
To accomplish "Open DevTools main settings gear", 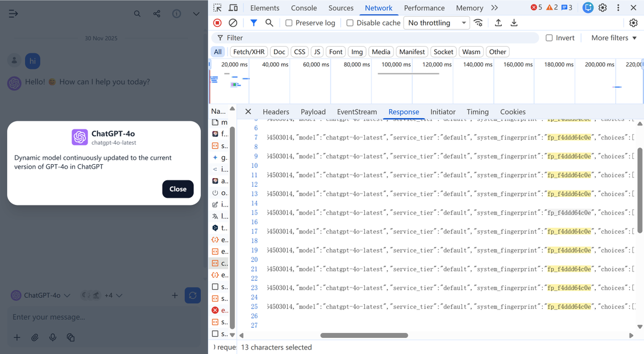I will [603, 8].
